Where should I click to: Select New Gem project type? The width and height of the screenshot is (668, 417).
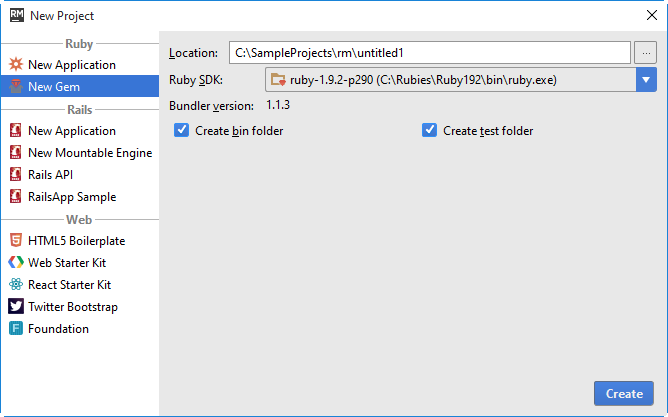80,86
